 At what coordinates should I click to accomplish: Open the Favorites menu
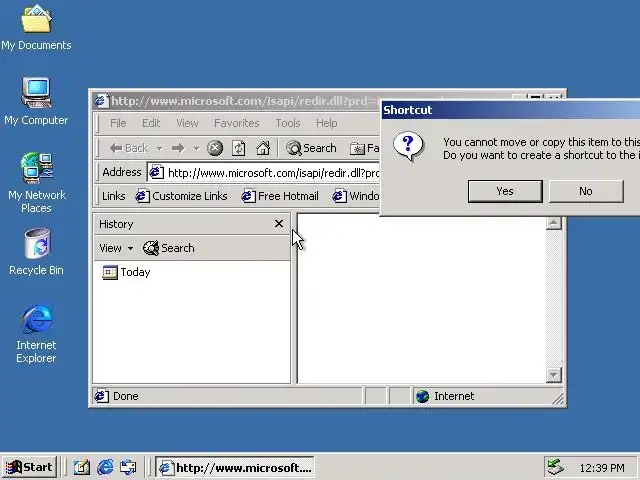click(237, 123)
